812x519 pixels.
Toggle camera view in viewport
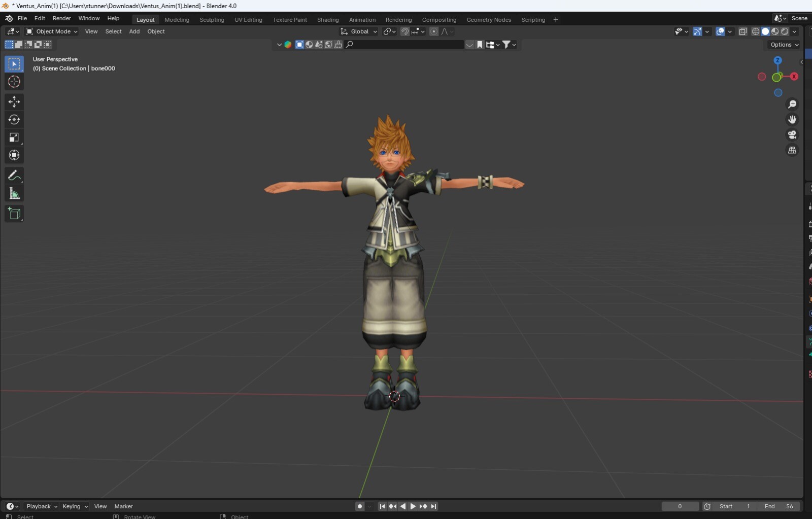[792, 135]
